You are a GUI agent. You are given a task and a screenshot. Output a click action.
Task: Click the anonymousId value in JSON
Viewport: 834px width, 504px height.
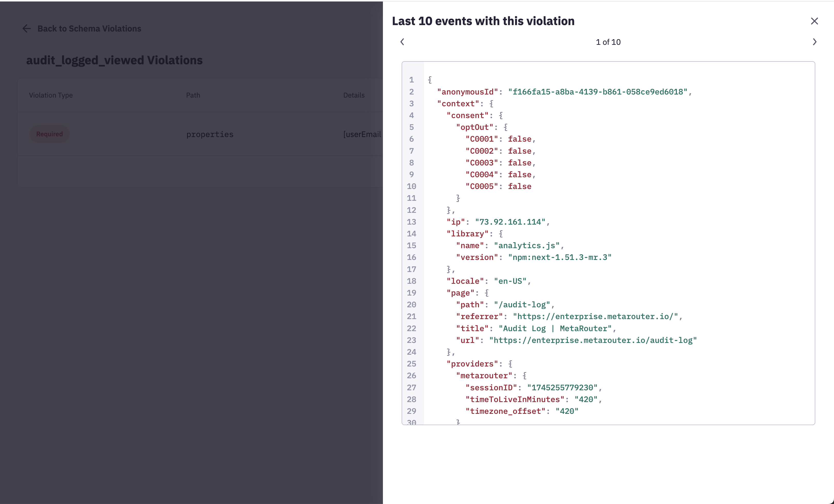[x=597, y=92]
